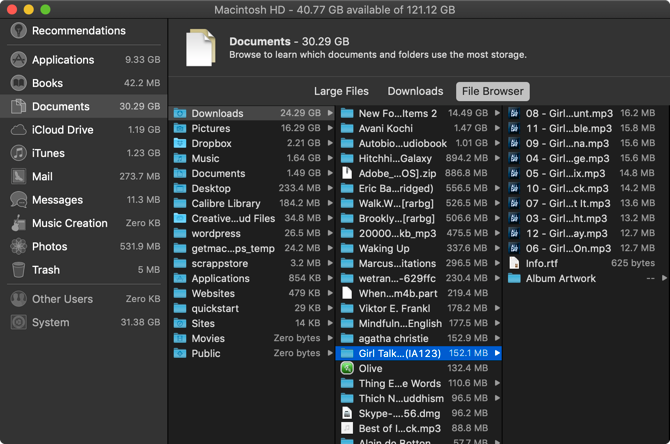Select the iTunes music note icon
670x444 pixels.
pos(18,153)
